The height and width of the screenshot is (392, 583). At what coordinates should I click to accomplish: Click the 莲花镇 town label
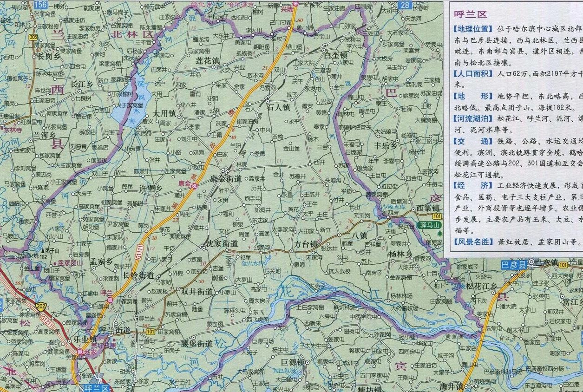(207, 61)
